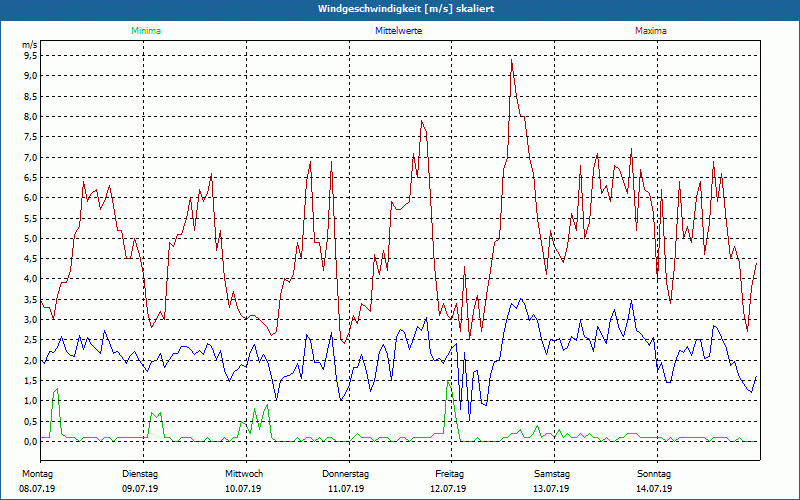Click the Montag day label
This screenshot has width=800, height=500.
(37, 474)
